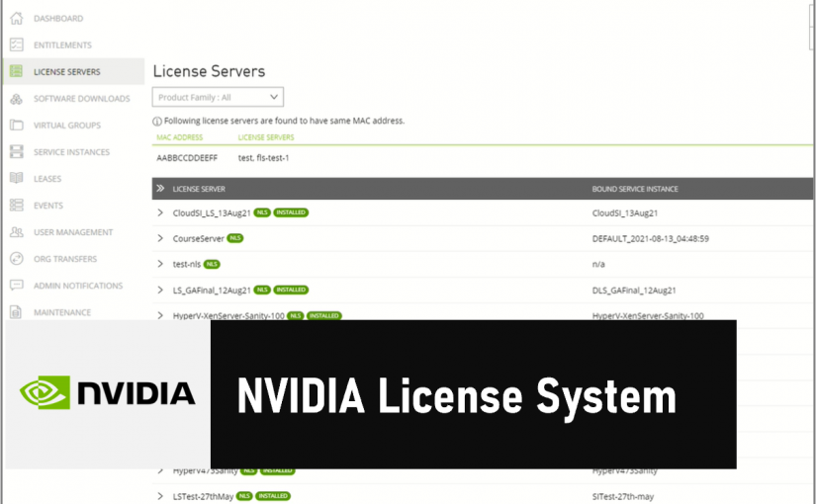Click the Service Instances icon
The image size is (816, 504).
click(17, 152)
